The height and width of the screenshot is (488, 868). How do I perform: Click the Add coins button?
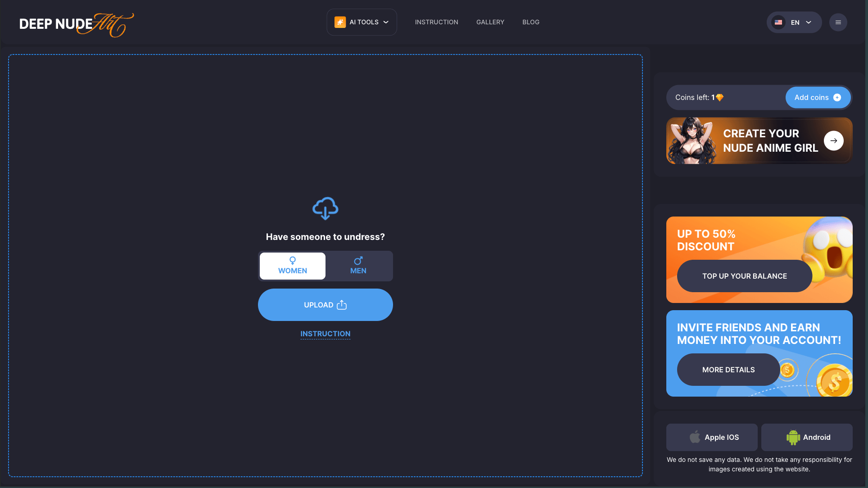[818, 97]
